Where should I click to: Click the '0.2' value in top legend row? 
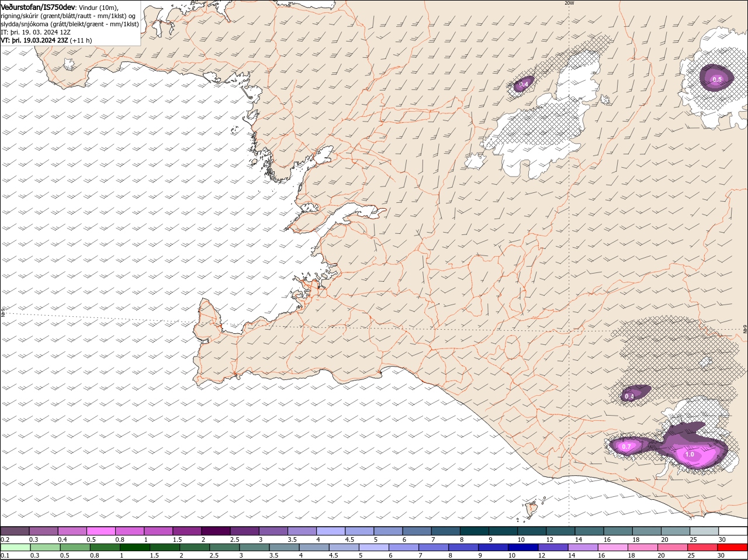point(5,540)
